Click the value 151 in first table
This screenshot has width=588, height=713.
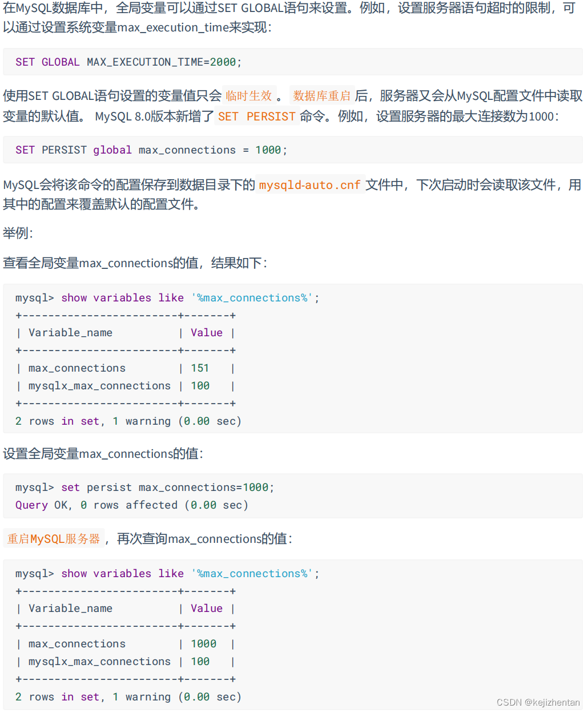coord(200,368)
